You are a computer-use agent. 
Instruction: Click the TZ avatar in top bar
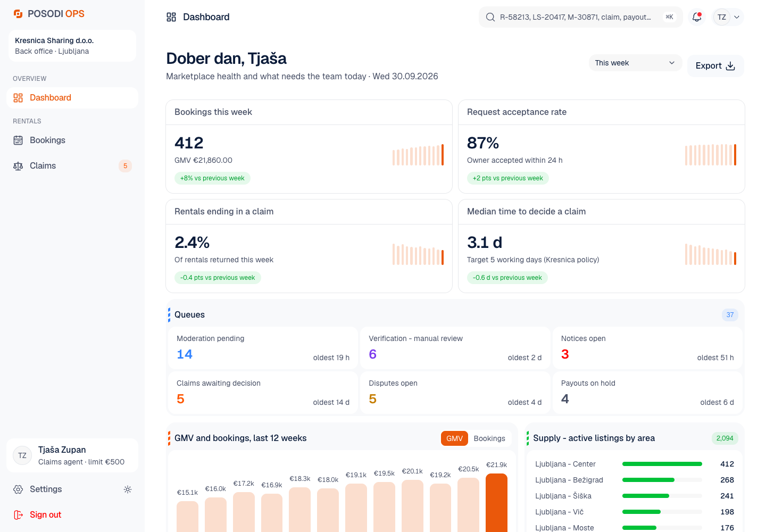pyautogui.click(x=722, y=17)
